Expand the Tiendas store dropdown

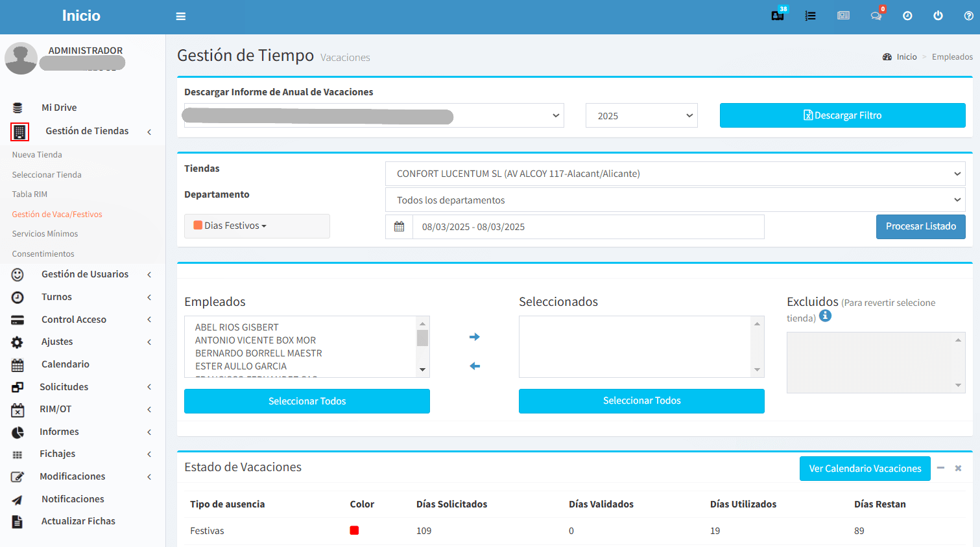[675, 174]
